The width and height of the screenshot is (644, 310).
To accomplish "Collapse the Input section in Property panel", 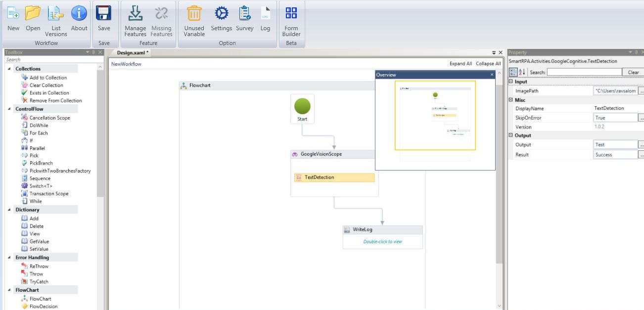I will (511, 82).
